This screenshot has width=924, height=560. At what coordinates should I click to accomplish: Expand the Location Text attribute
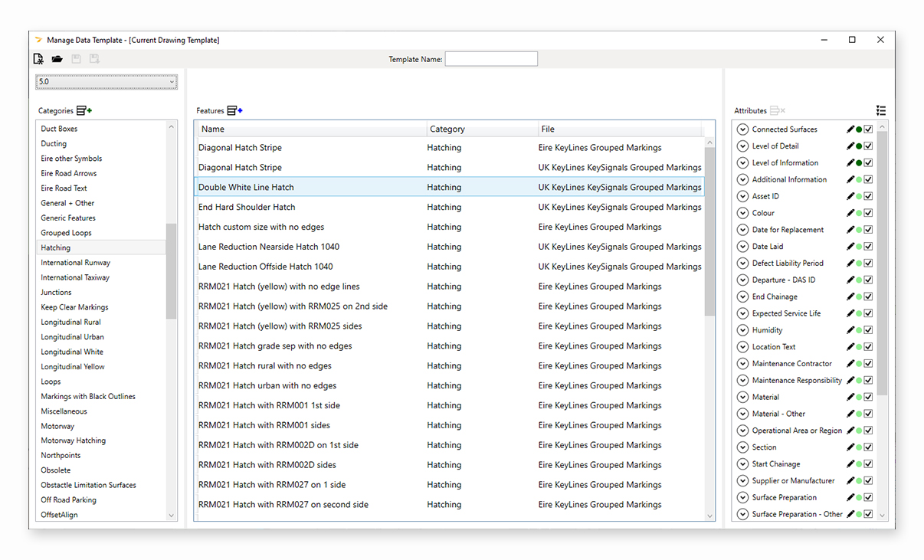point(742,347)
